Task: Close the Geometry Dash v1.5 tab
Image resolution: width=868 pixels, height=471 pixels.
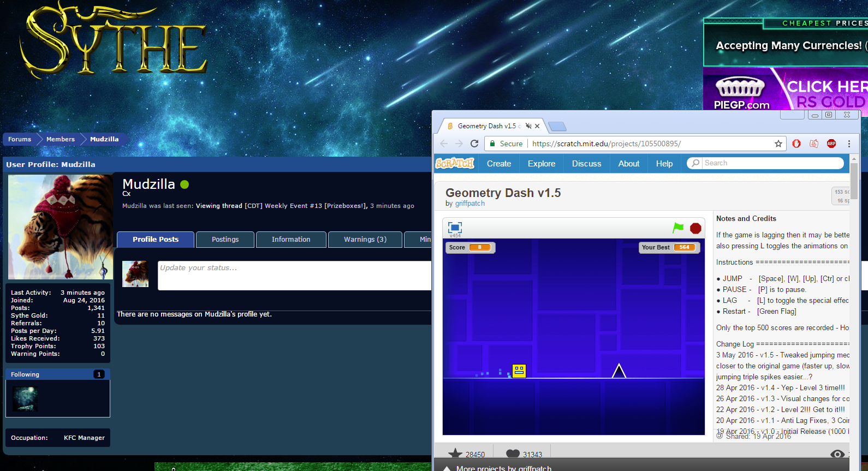Action: pos(537,126)
